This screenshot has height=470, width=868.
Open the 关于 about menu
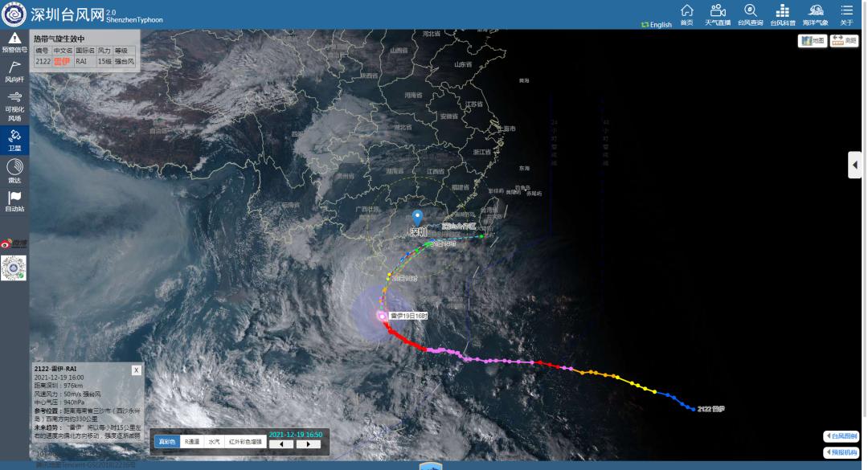846,14
